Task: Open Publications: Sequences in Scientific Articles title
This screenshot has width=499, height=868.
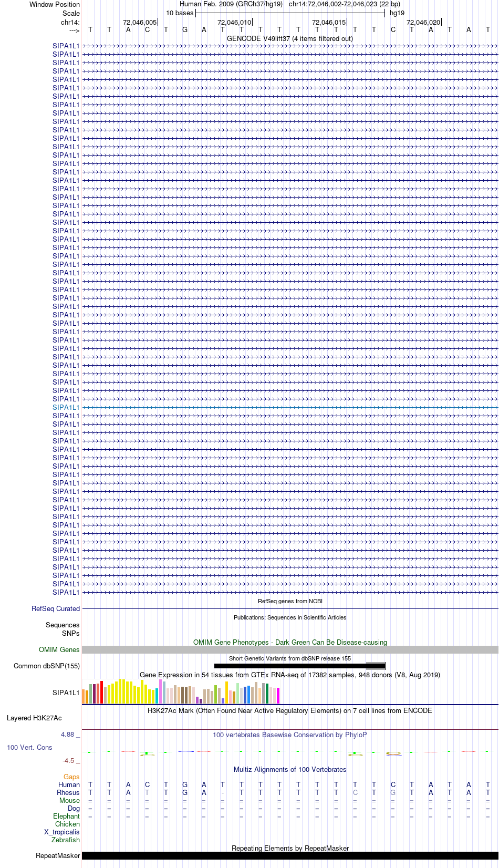Action: (290, 617)
